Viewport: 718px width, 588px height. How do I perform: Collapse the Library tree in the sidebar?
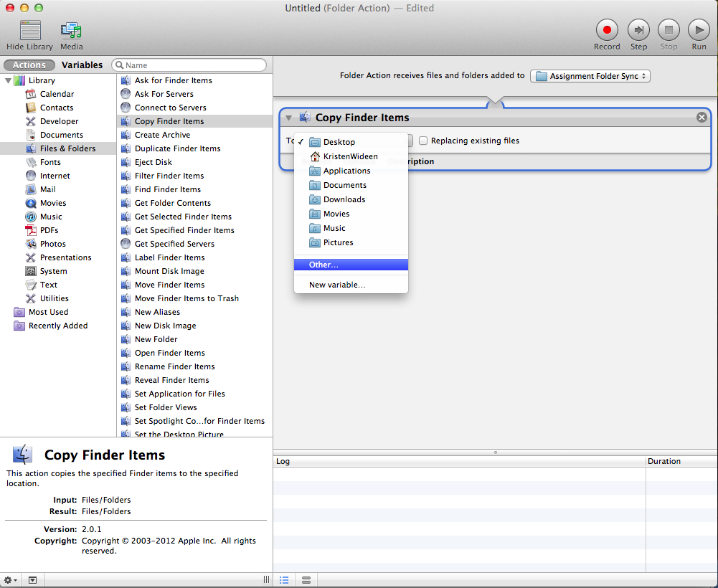[7, 80]
